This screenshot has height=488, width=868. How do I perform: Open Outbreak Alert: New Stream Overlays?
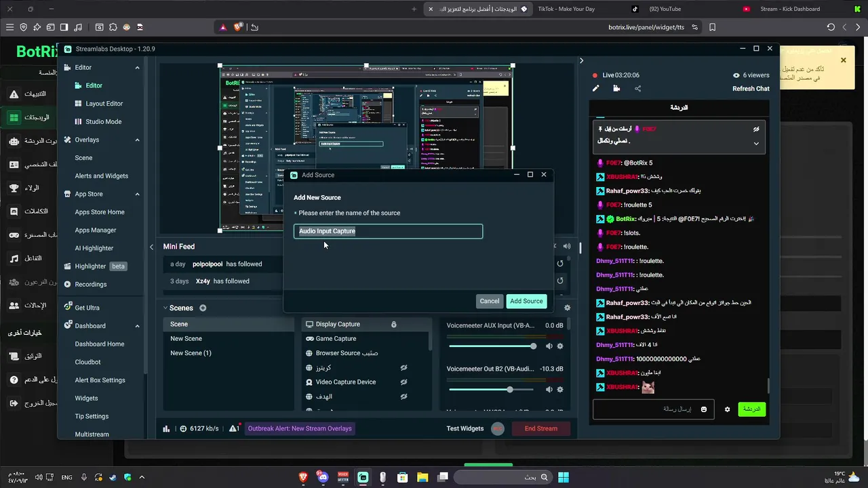[300, 429]
